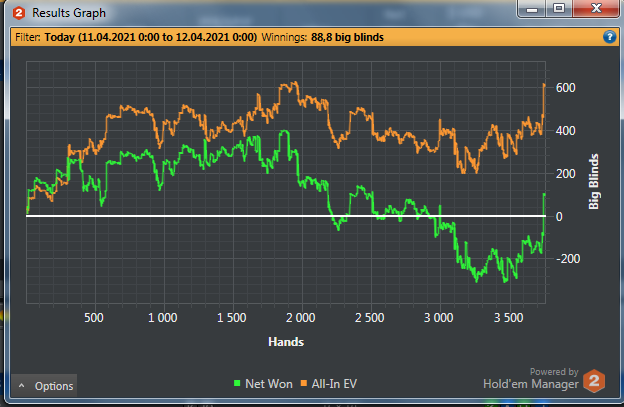Click the 600 big blinds axis label
Viewport: 624px width, 407px height.
coord(566,88)
